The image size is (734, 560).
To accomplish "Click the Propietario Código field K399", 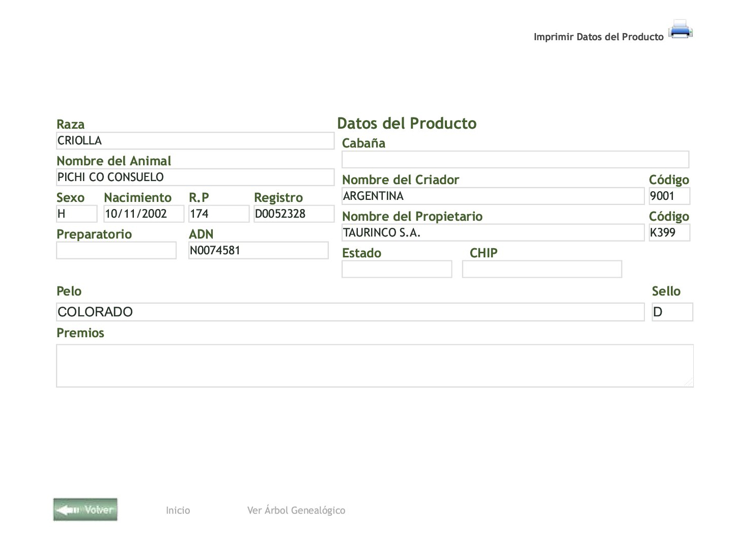I will 669,233.
